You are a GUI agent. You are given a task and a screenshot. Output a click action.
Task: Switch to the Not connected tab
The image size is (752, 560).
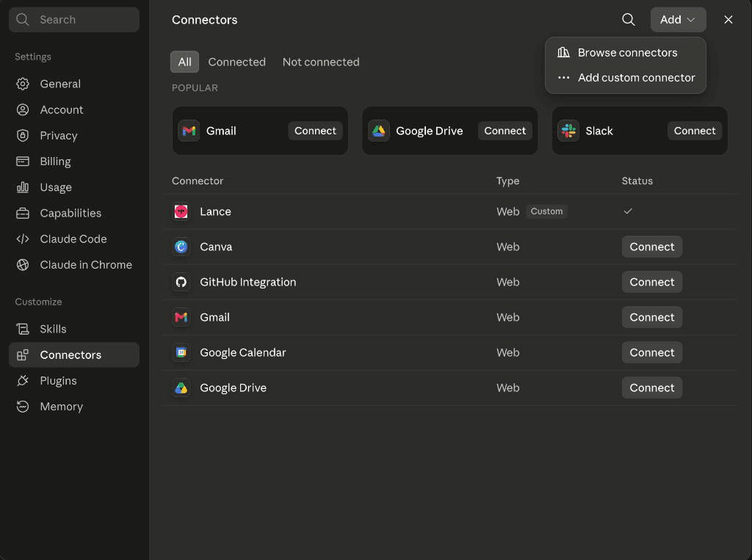coord(321,62)
